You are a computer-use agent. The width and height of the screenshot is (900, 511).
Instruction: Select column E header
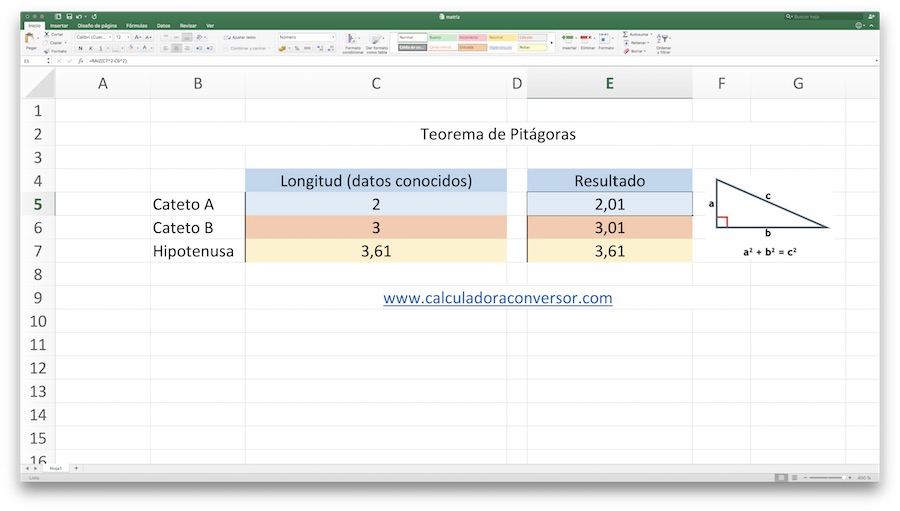[x=610, y=83]
